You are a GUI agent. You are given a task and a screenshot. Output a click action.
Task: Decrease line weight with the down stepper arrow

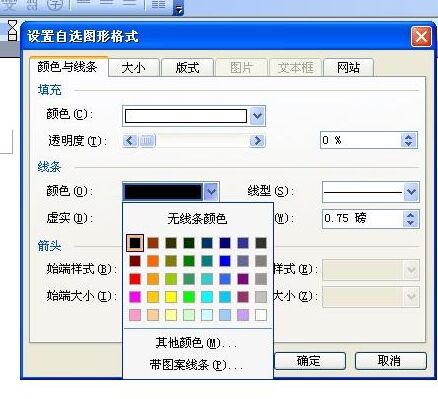[x=411, y=223]
